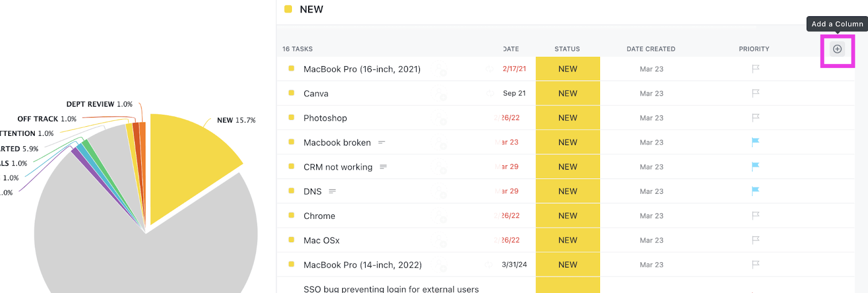
Task: Open the NEW status cell for Mac OSx
Action: coord(567,240)
